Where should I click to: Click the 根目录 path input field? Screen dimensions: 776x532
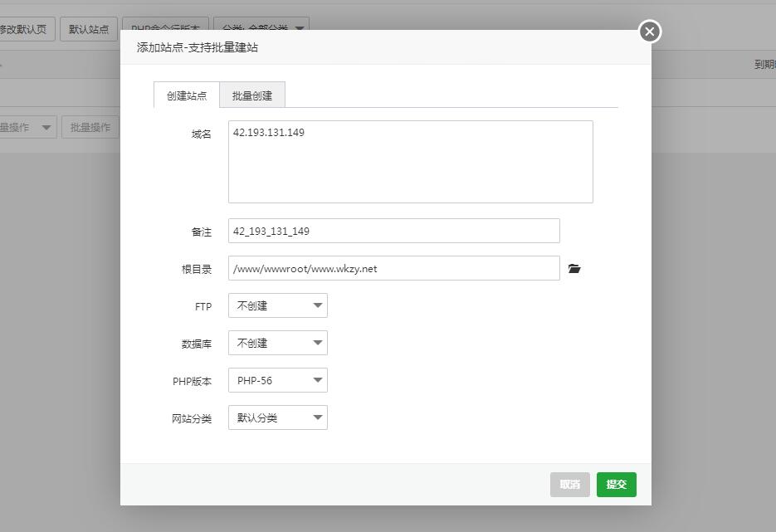pos(393,268)
